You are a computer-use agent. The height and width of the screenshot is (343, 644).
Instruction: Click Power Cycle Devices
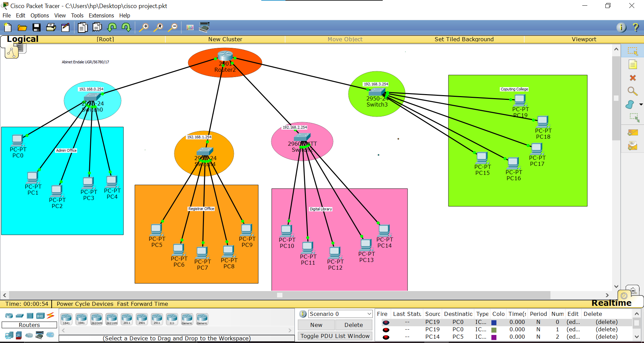click(85, 304)
